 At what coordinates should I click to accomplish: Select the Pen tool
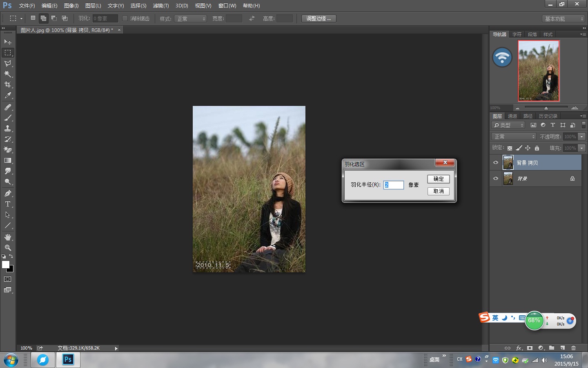(x=8, y=193)
